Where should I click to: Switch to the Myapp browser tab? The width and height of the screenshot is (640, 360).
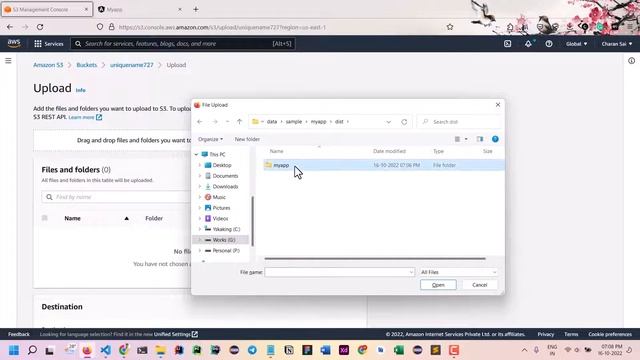coord(140,9)
